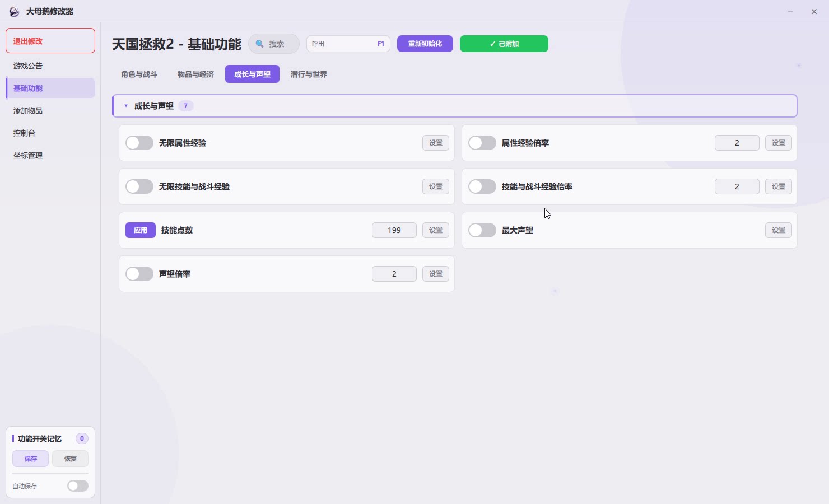Click 恢复 in 功能开关记忆 panel
Image resolution: width=829 pixels, height=504 pixels.
pyautogui.click(x=70, y=459)
